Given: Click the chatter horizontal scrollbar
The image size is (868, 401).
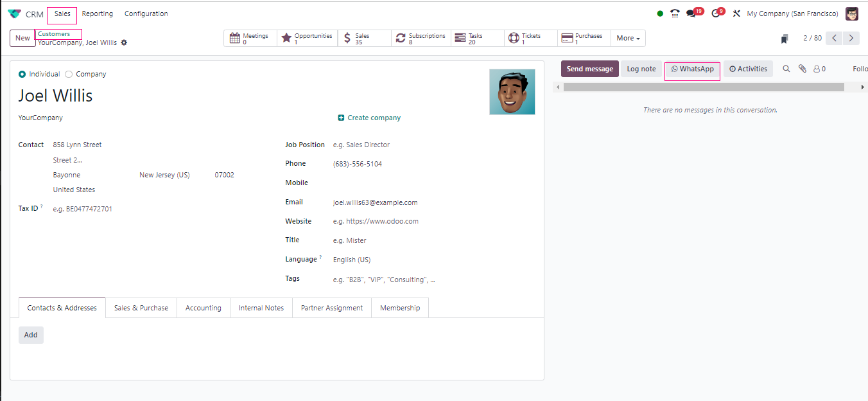Looking at the screenshot, I should [704, 87].
